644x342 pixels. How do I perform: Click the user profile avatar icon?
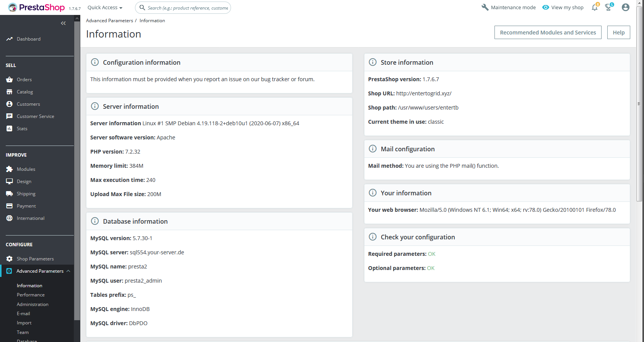click(626, 7)
